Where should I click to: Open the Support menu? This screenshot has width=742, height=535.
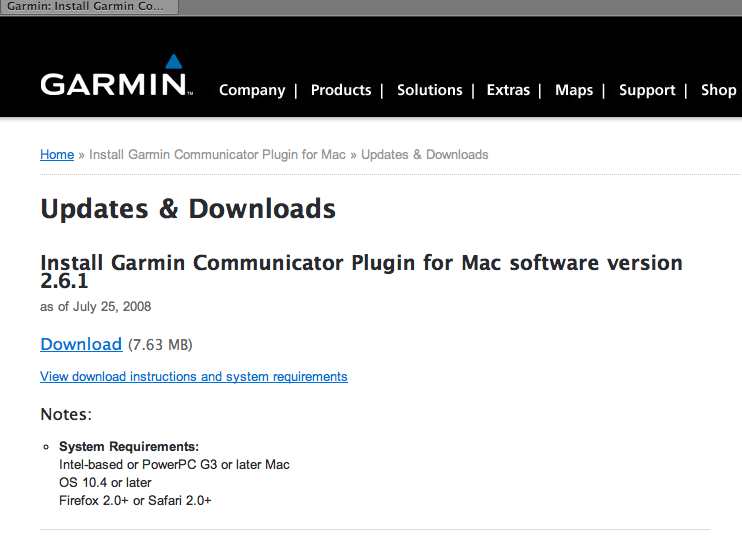[x=647, y=90]
